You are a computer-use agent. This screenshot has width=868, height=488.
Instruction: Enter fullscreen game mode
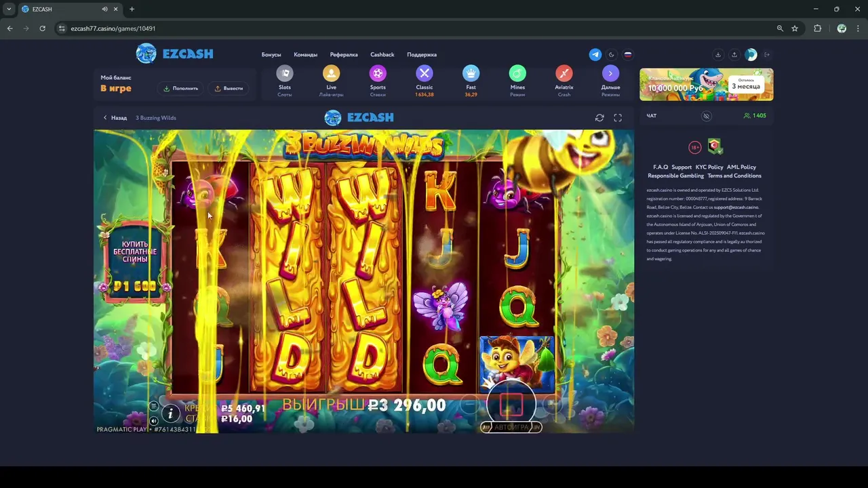pyautogui.click(x=618, y=118)
